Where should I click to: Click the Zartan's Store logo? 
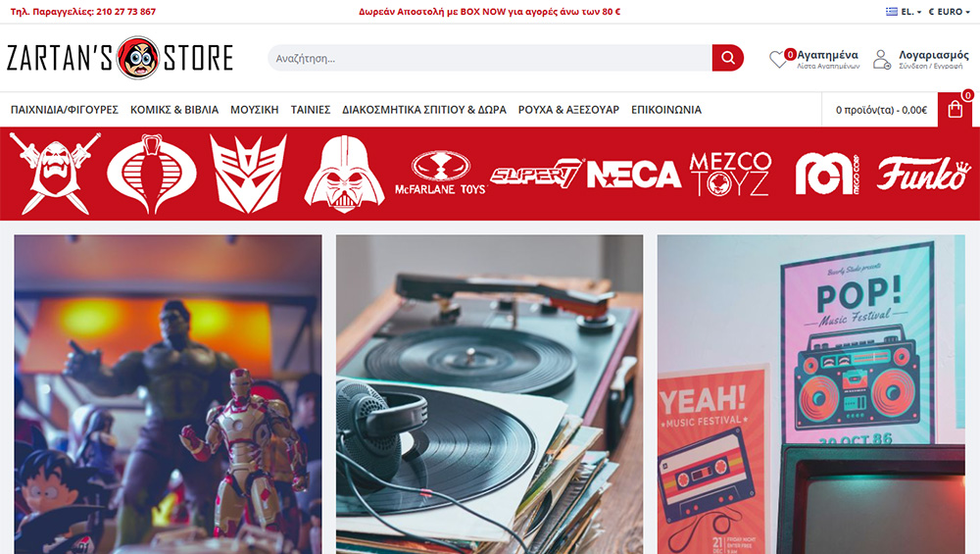[x=120, y=58]
